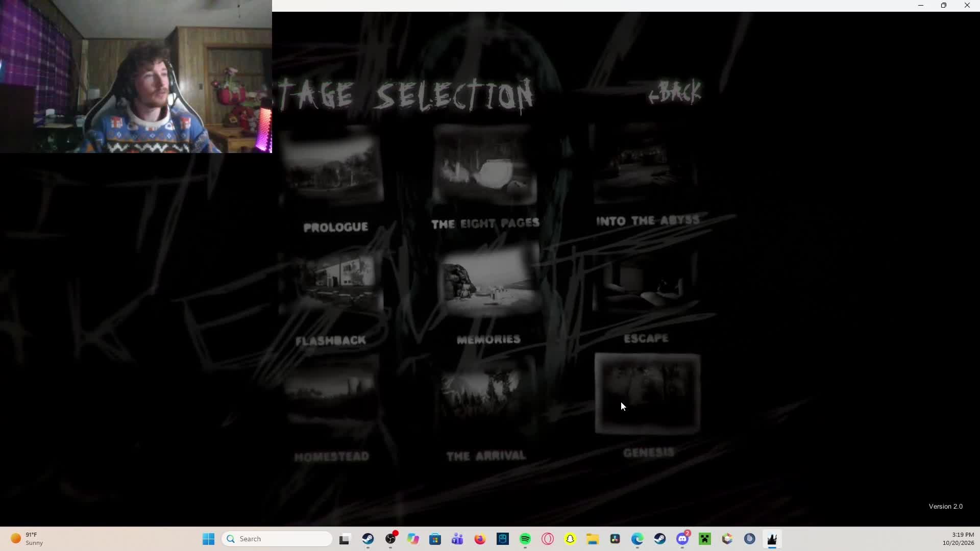This screenshot has height=551, width=980.
Task: Select Into the Abyss stage thumbnail
Action: 646,164
